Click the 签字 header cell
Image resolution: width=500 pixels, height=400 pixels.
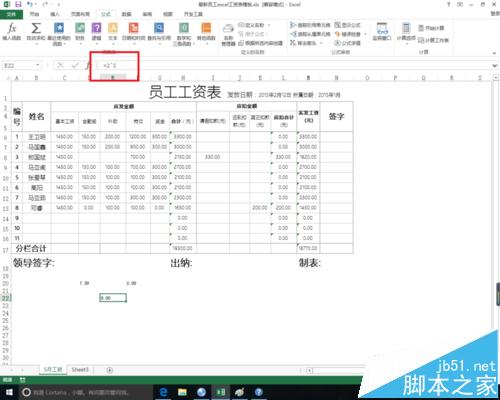click(x=336, y=116)
